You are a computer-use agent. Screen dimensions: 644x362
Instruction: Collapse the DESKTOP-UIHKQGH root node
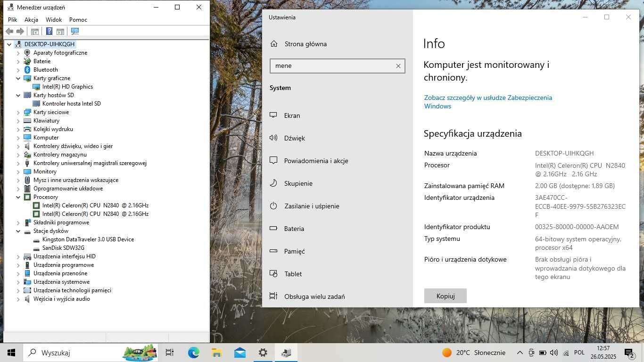click(9, 44)
